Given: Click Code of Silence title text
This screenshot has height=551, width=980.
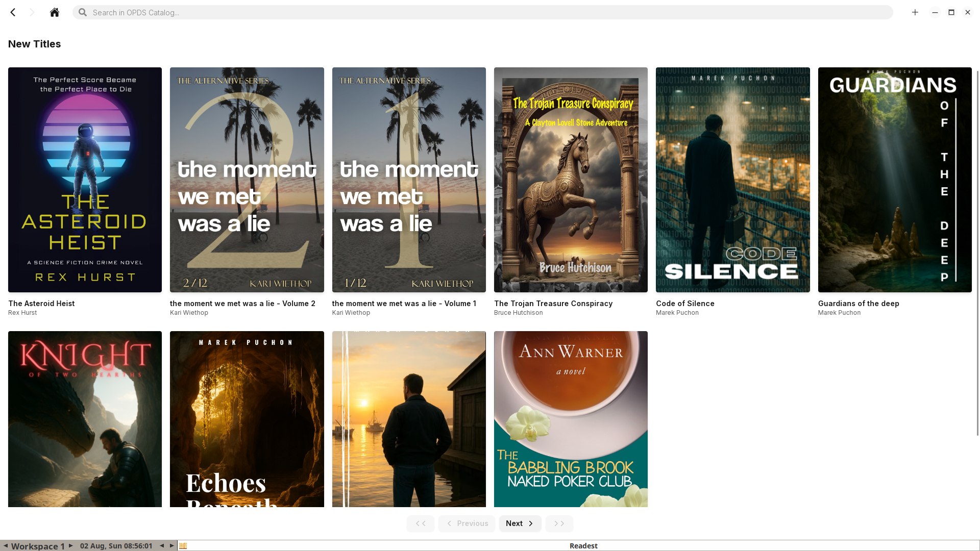Looking at the screenshot, I should click(x=685, y=304).
